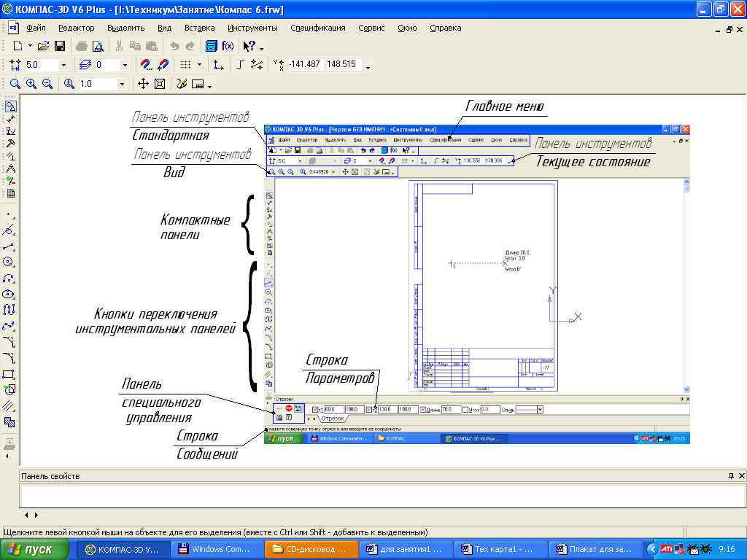Zoom in with the plus magnifier
747x560 pixels.
point(31,84)
